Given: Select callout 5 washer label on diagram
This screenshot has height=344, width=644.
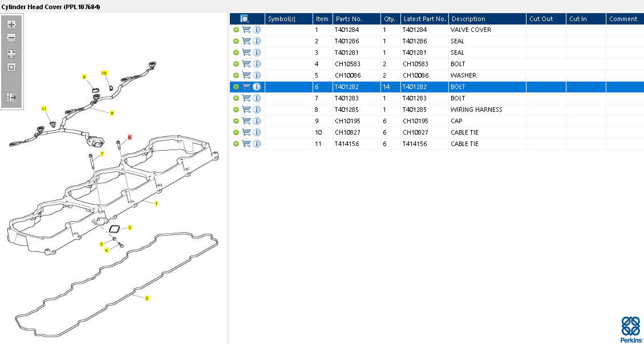Looking at the screenshot, I should pyautogui.click(x=102, y=244).
